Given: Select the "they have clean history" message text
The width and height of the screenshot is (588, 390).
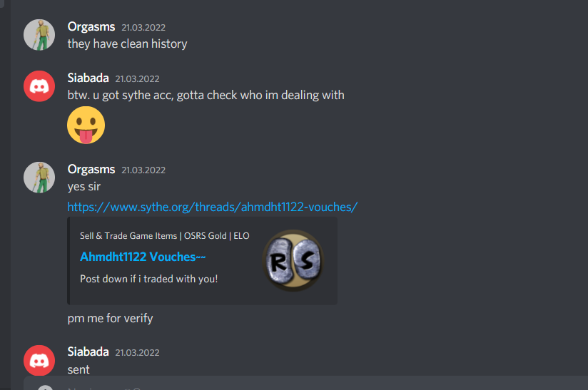Looking at the screenshot, I should [x=128, y=43].
